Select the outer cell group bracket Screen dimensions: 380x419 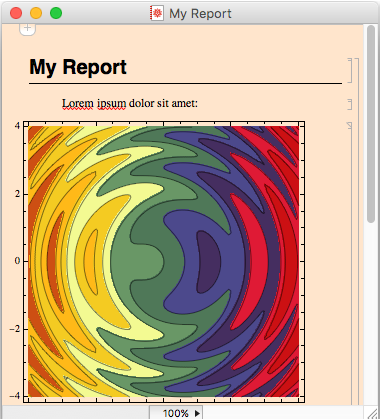pos(357,231)
